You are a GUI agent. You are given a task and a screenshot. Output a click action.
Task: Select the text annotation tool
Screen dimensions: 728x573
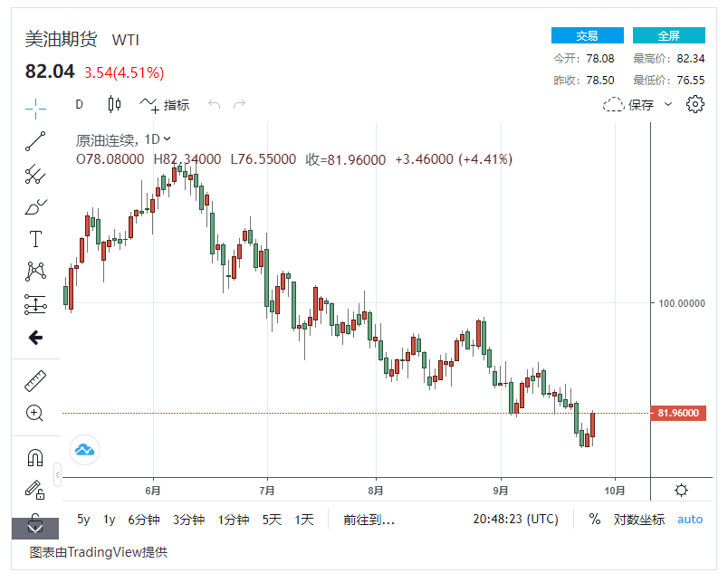point(35,239)
